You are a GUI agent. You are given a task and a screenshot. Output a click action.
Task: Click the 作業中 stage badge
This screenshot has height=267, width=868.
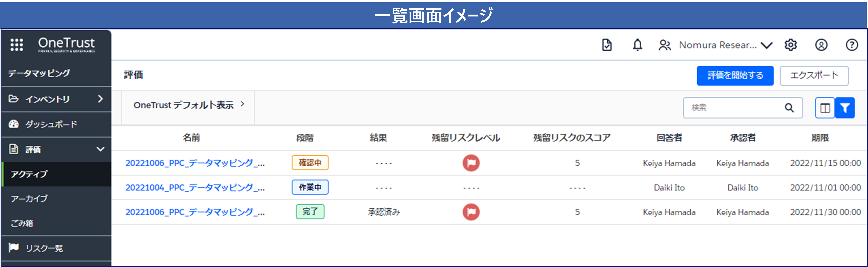pyautogui.click(x=310, y=187)
